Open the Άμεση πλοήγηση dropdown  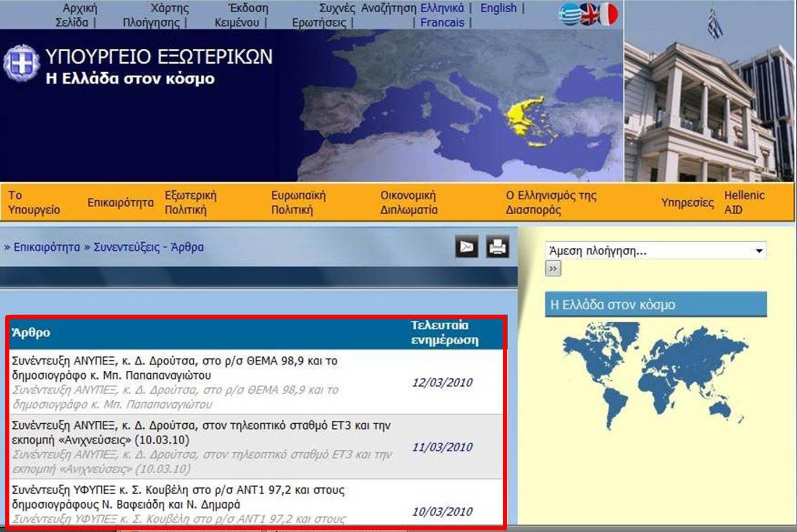pyautogui.click(x=656, y=251)
